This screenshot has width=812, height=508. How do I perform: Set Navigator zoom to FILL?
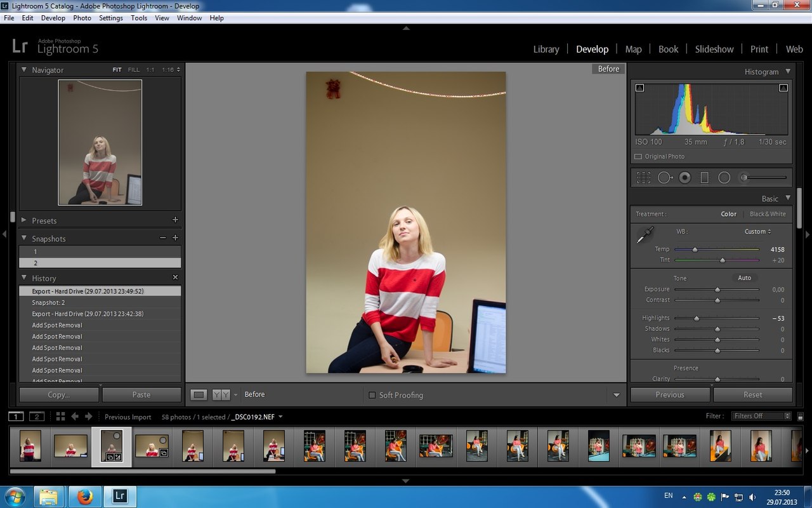[133, 70]
